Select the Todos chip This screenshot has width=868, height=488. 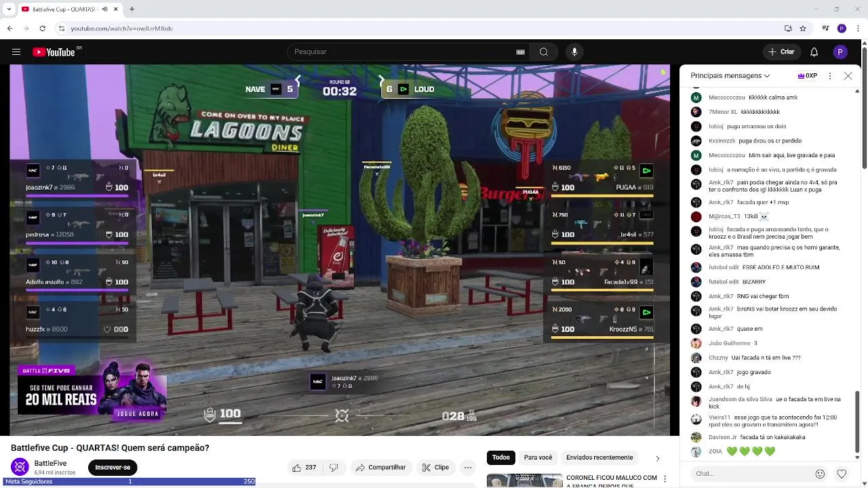tap(501, 457)
